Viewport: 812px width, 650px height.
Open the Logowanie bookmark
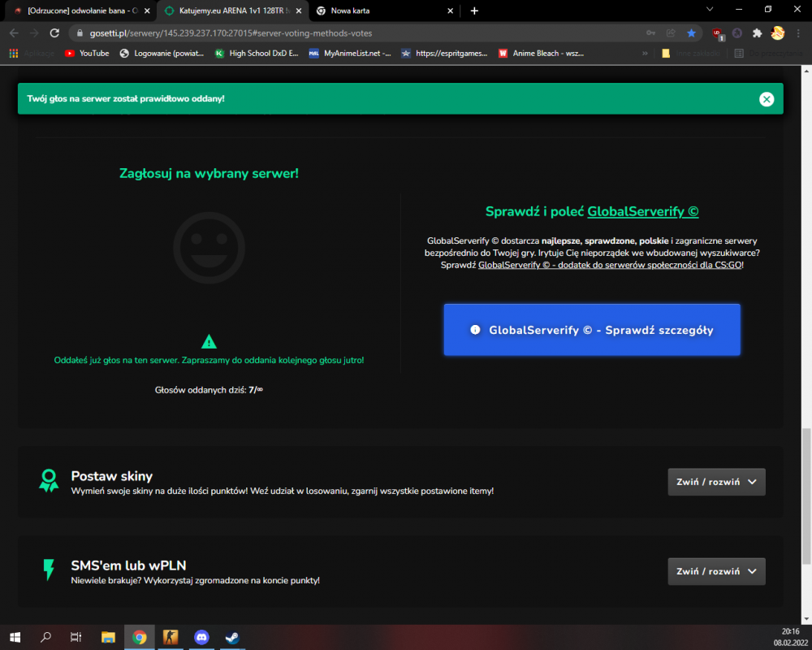click(x=162, y=54)
